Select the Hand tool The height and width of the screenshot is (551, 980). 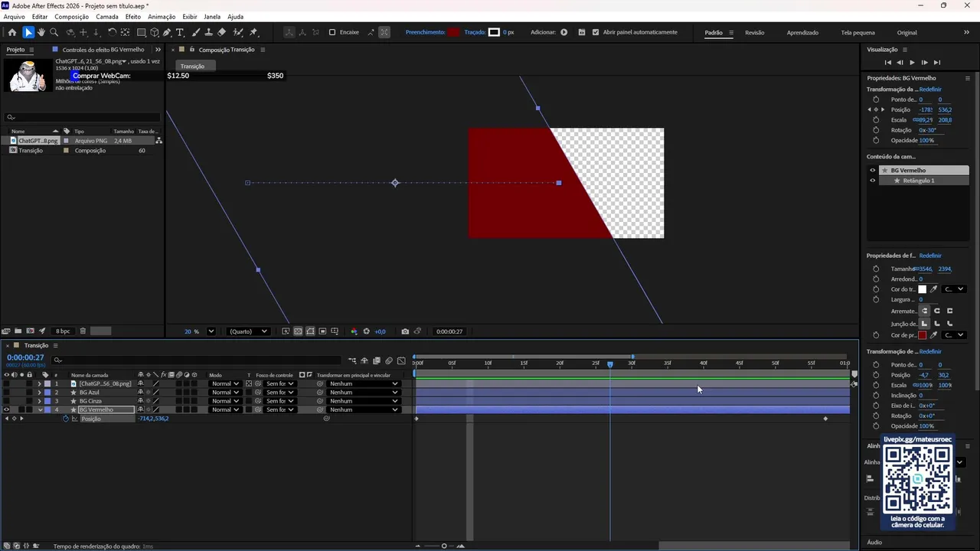pyautogui.click(x=41, y=32)
